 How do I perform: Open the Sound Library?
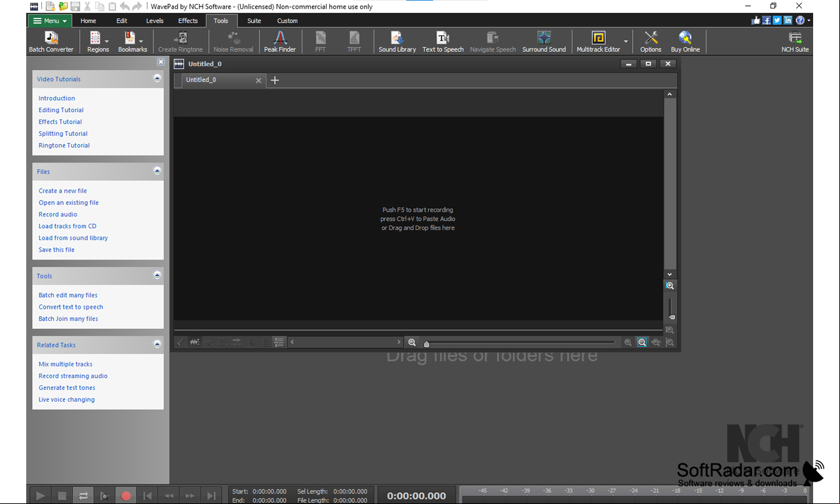(x=397, y=41)
